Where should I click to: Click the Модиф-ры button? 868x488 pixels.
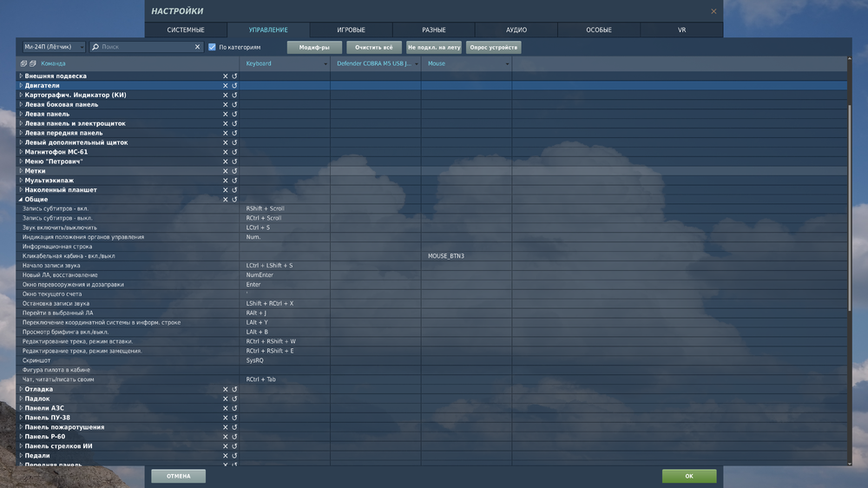click(x=314, y=48)
